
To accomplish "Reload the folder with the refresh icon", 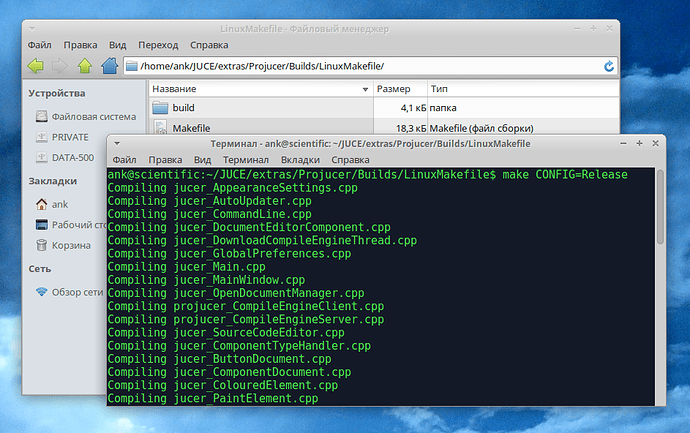I will [x=609, y=66].
